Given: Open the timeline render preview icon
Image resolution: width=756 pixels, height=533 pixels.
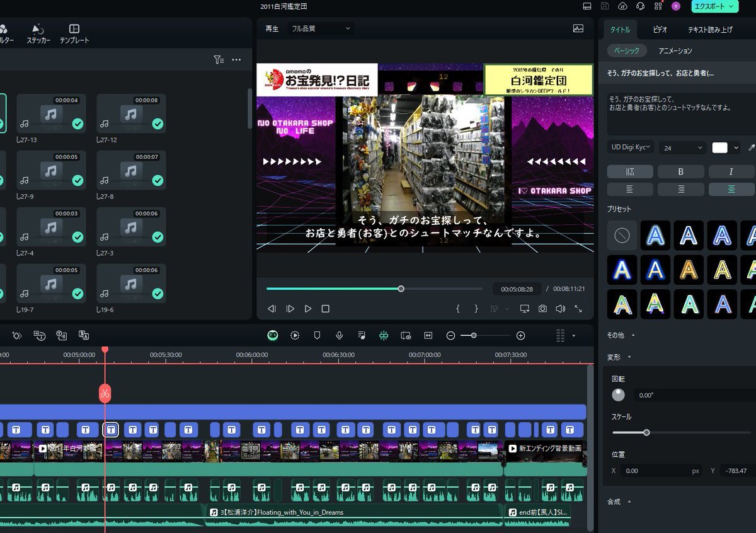Looking at the screenshot, I should 295,336.
